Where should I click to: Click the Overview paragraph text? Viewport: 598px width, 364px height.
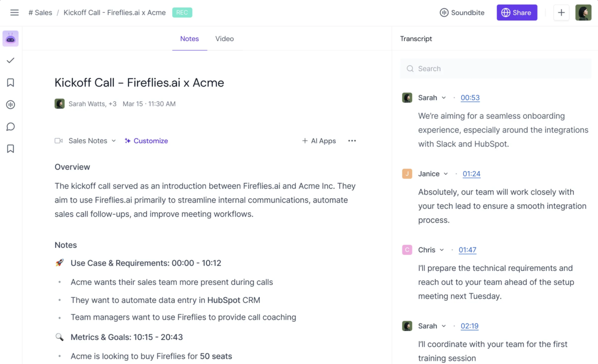205,200
